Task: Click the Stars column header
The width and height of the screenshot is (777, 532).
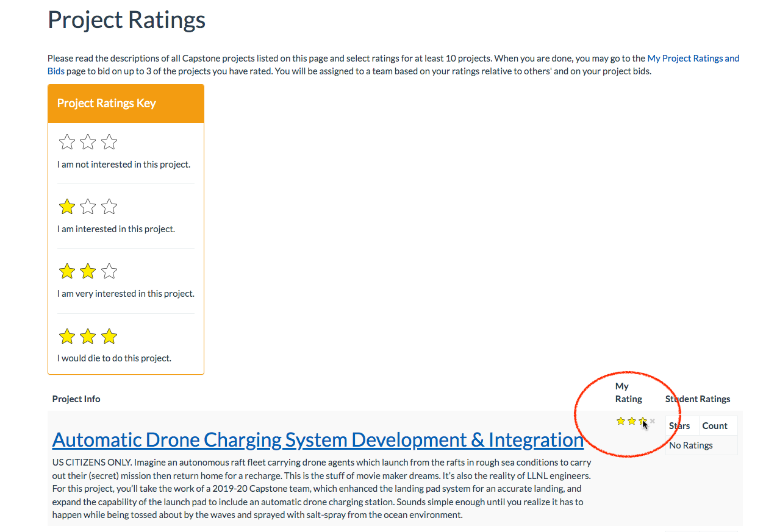Action: 679,426
